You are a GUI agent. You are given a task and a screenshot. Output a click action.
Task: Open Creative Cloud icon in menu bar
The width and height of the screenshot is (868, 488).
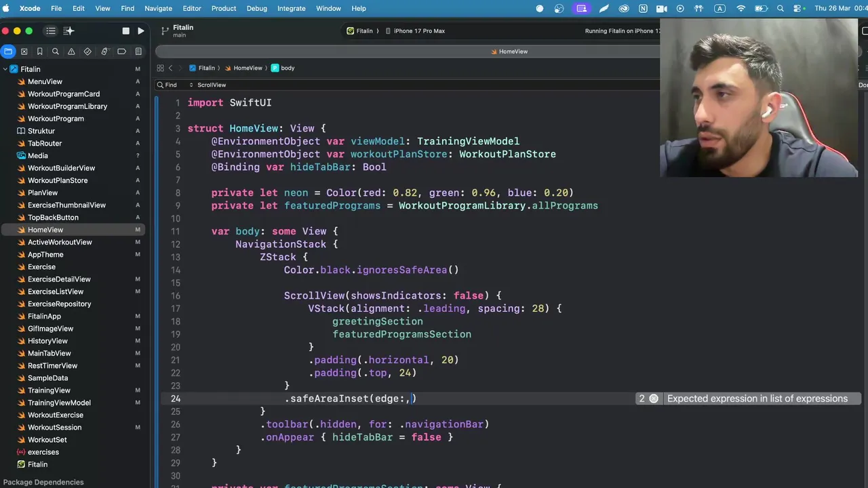click(624, 8)
